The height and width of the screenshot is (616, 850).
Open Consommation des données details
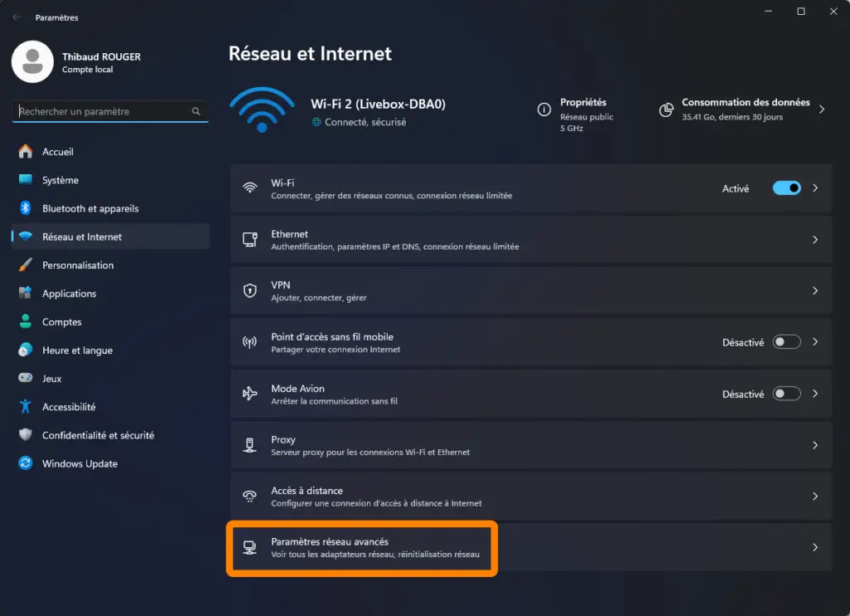742,110
